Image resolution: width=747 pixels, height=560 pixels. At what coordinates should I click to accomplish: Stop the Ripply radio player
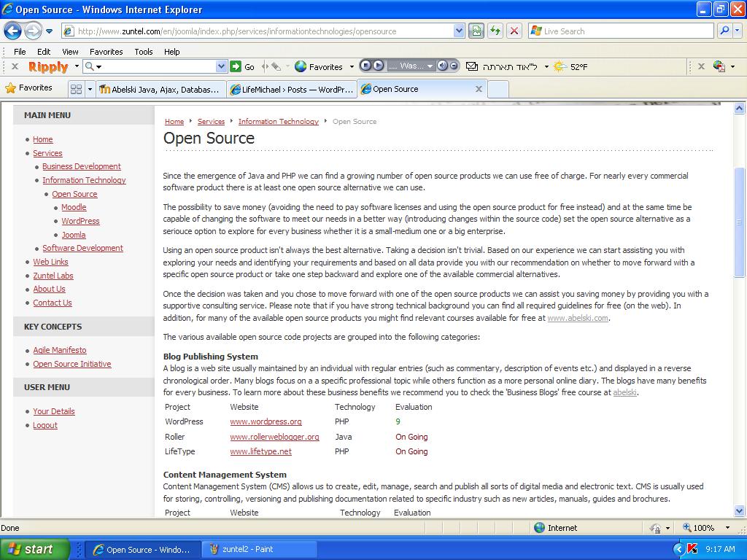(365, 66)
